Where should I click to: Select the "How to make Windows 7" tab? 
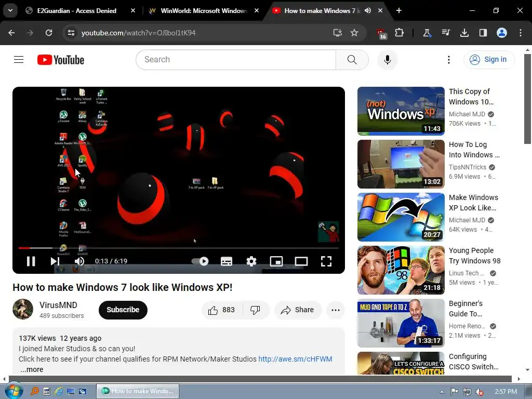click(322, 10)
